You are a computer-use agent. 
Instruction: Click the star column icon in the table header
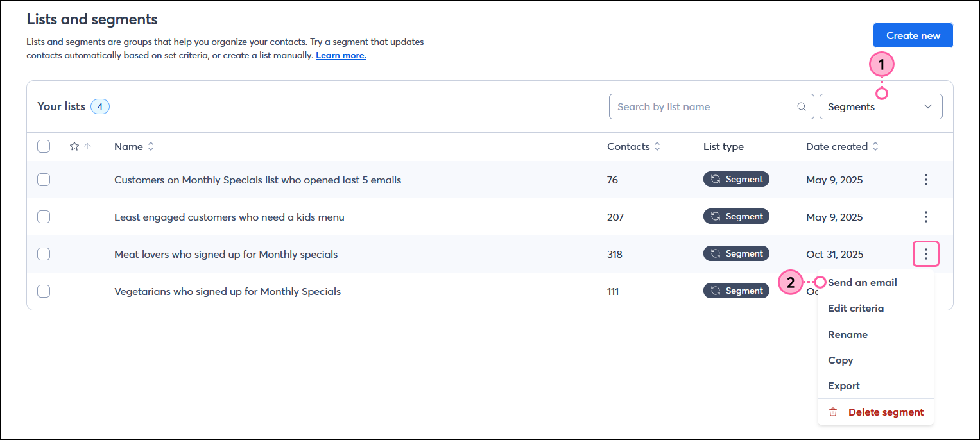click(x=74, y=146)
